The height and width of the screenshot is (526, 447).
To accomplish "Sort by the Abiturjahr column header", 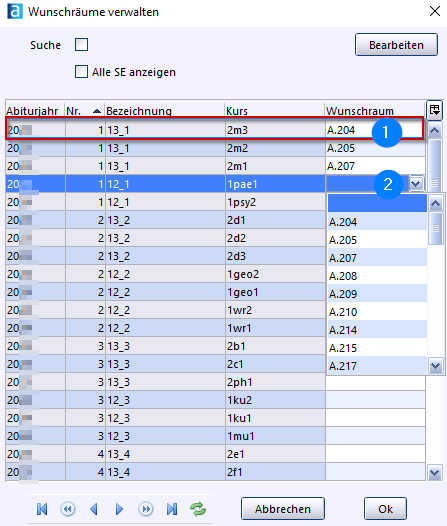I will pyautogui.click(x=35, y=110).
